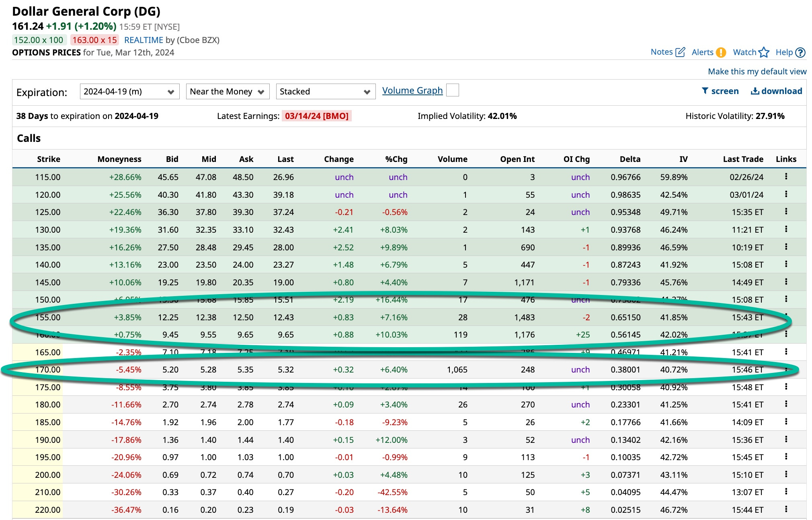Click the Alerts link text
812x520 pixels.
(x=702, y=52)
